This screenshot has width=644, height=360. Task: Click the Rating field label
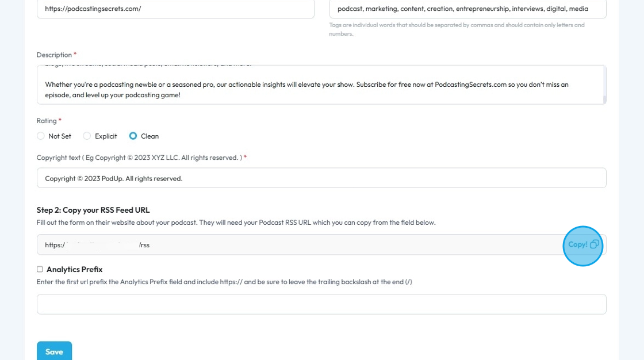[47, 121]
